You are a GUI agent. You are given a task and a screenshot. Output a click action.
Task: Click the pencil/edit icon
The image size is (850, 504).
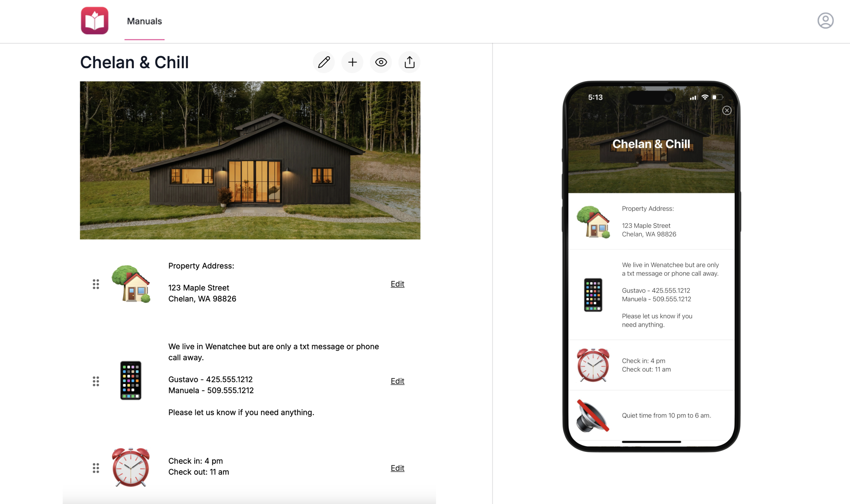(323, 62)
